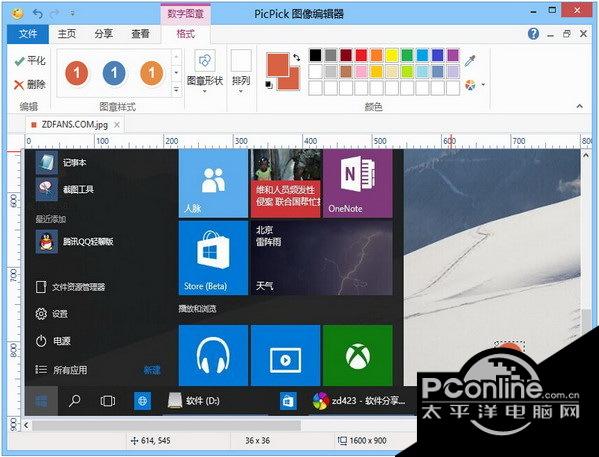The width and height of the screenshot is (599, 457).
Task: Reset to default black and white colors
Action: [269, 84]
